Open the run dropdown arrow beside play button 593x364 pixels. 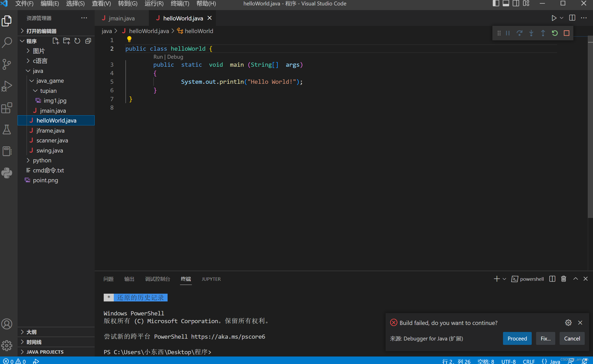(x=561, y=18)
